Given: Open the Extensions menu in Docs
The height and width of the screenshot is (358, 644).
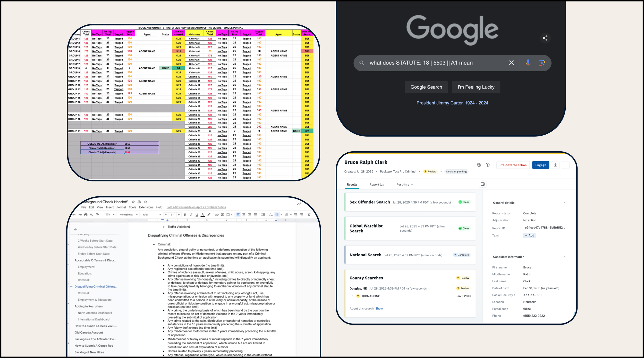Looking at the screenshot, I should click(146, 207).
